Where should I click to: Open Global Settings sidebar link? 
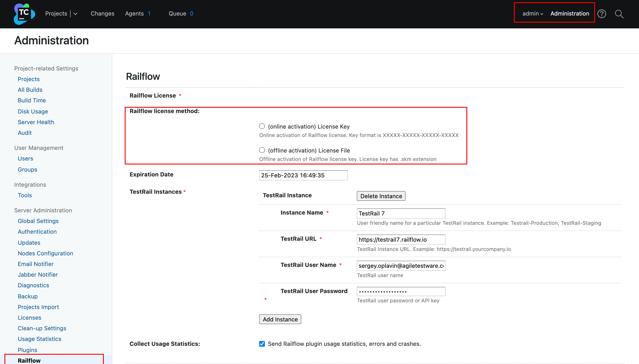tap(38, 221)
